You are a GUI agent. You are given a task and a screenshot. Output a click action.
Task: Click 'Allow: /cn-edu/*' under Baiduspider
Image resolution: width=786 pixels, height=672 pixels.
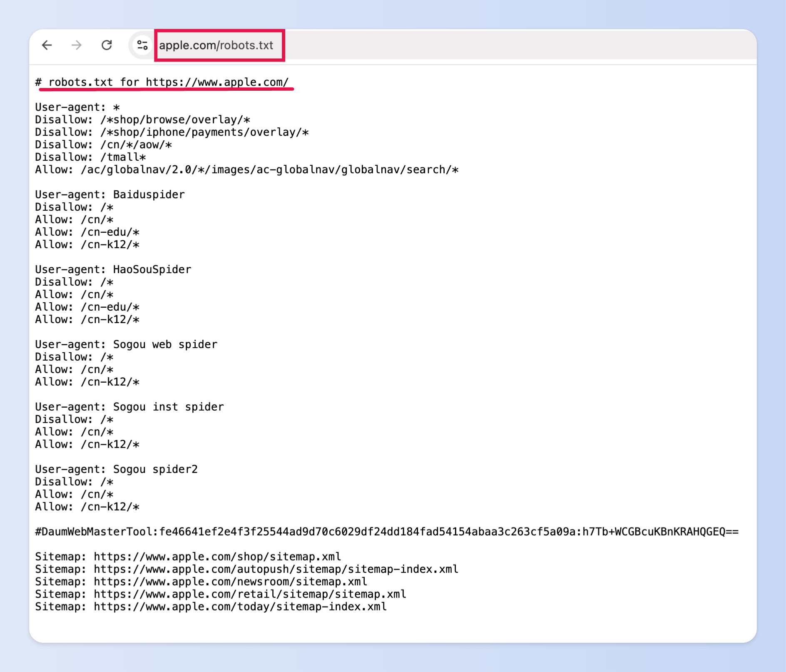(87, 232)
